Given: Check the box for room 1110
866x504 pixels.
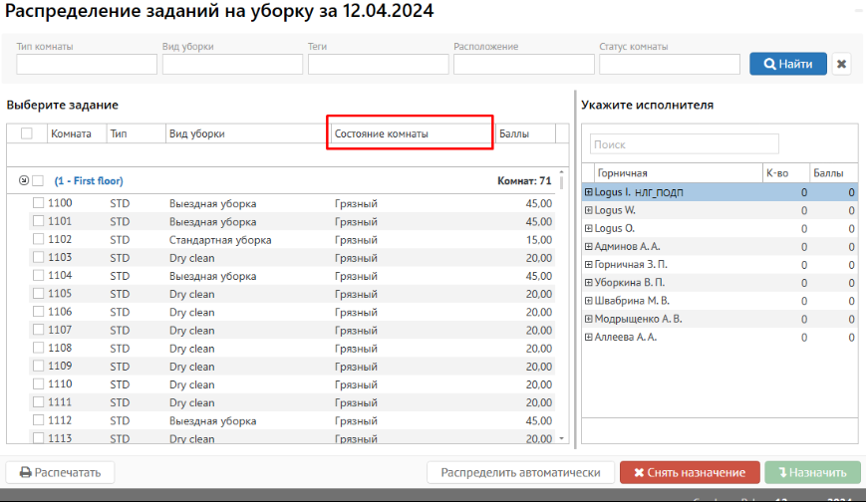Looking at the screenshot, I should 38,384.
